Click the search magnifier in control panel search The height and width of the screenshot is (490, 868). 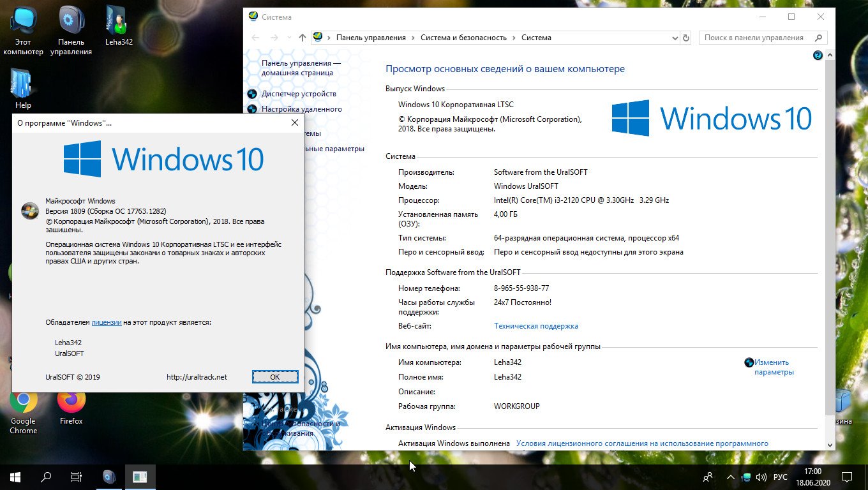pyautogui.click(x=819, y=38)
